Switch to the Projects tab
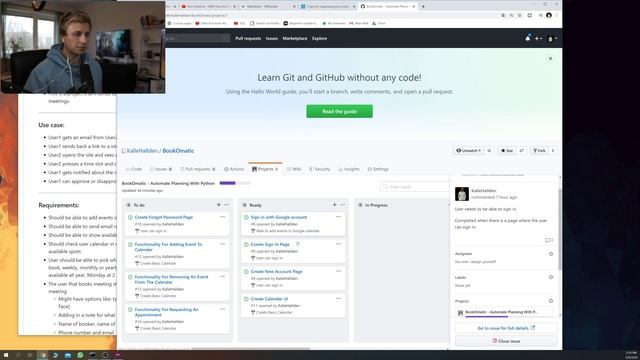This screenshot has height=360, width=640. [x=265, y=169]
